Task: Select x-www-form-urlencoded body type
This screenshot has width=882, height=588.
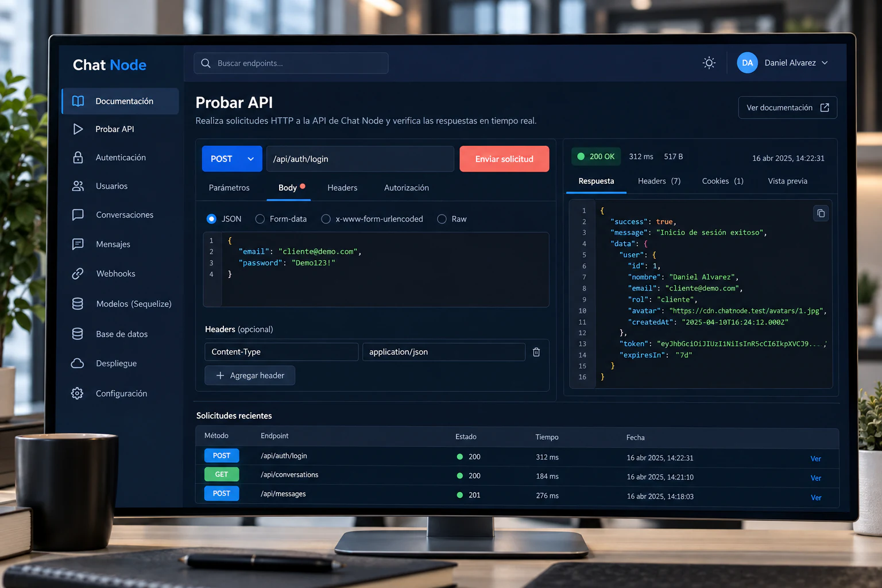Action: pyautogui.click(x=326, y=219)
